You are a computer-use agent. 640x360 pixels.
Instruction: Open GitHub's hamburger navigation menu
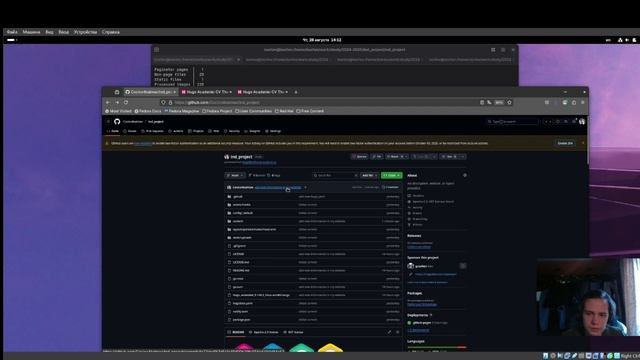click(108, 122)
